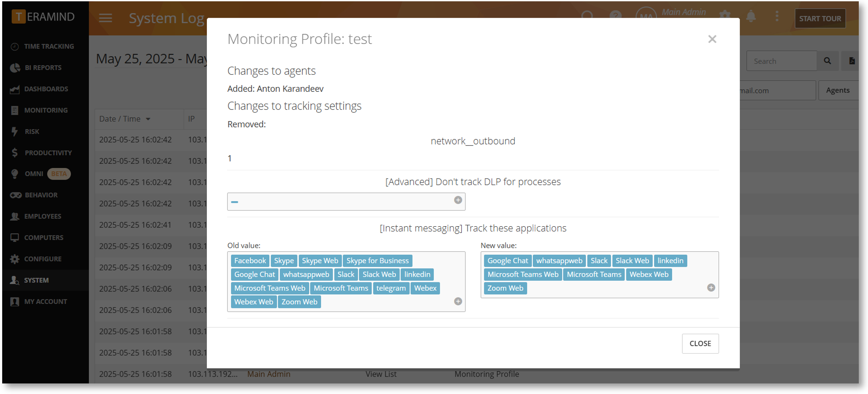Expand the New value applications list
This screenshot has width=868, height=394.
[711, 288]
